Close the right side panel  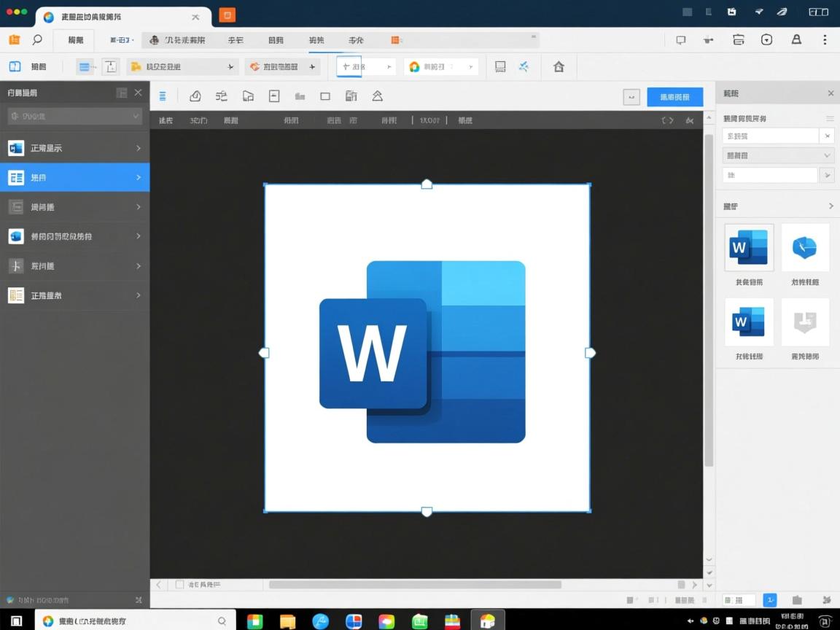pos(831,93)
